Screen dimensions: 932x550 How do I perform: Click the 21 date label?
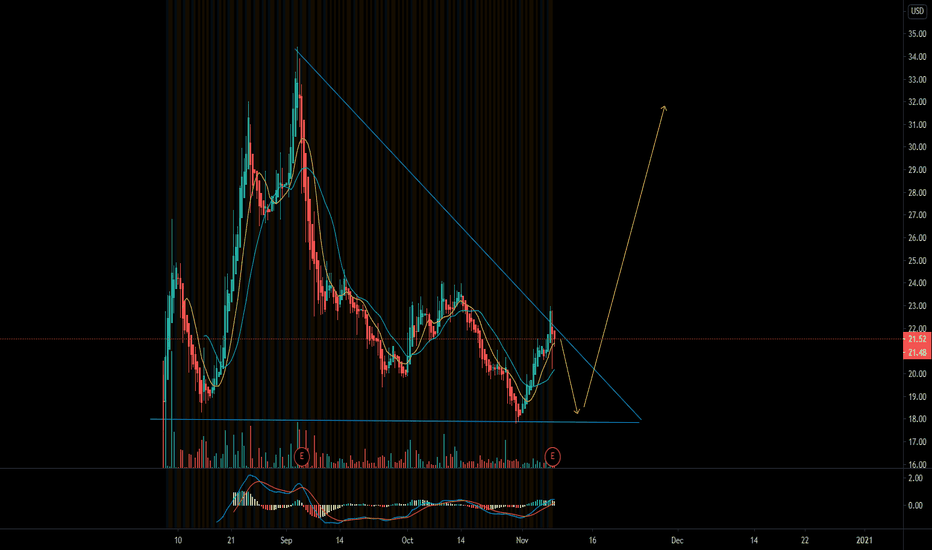(x=231, y=540)
